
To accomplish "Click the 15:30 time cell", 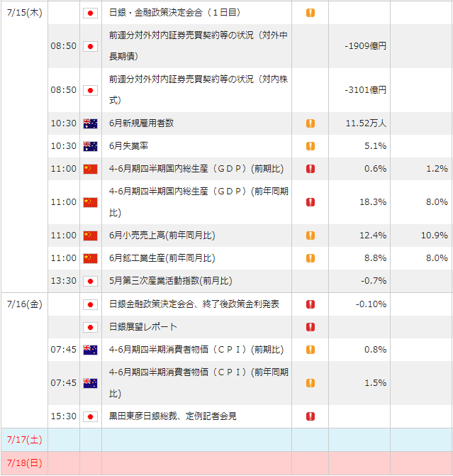I will point(63,416).
